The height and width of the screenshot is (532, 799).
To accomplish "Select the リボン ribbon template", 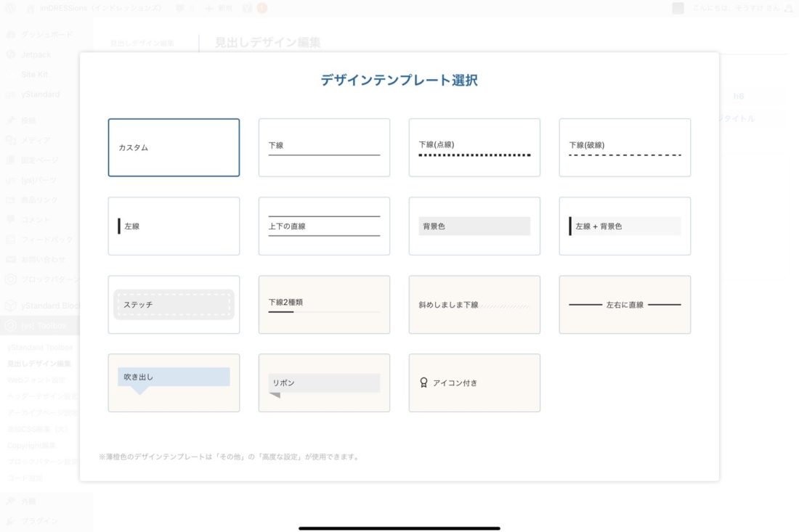I will [x=324, y=382].
